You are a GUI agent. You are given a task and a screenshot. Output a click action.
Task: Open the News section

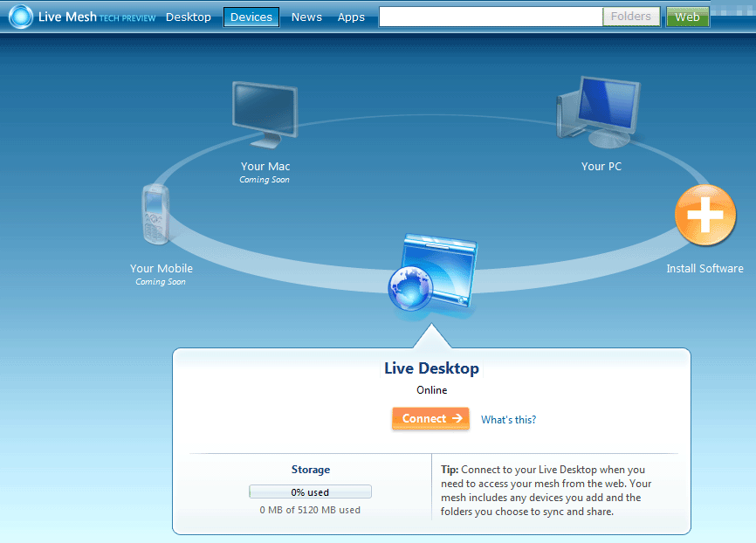(306, 17)
